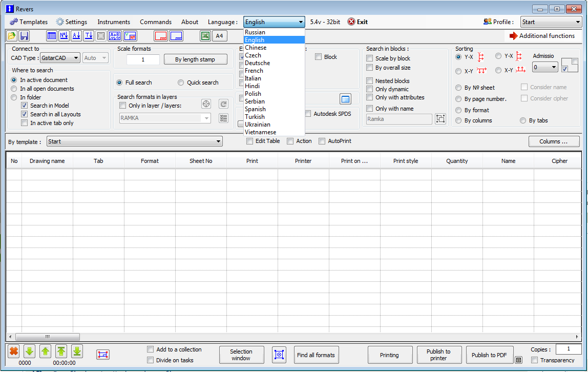
Task: Click the blue floppy disk save icon
Action: point(25,36)
